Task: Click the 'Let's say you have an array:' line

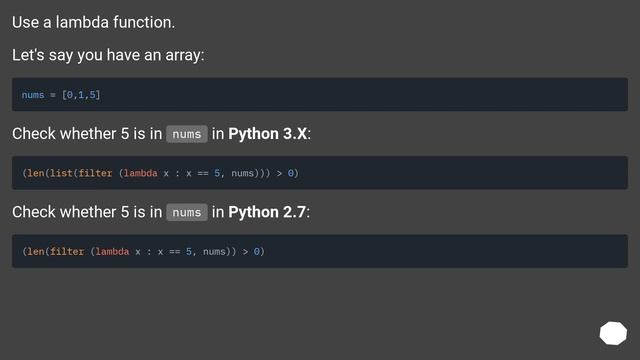Action: click(108, 55)
